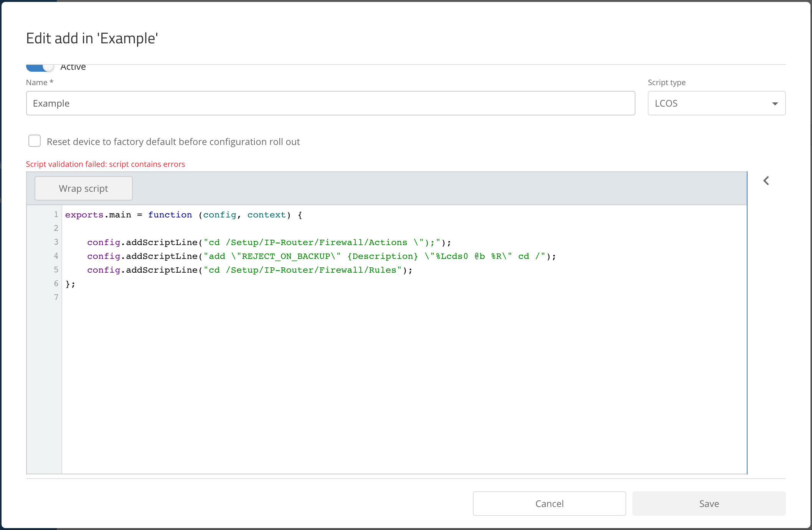
Task: Click the empty area of the script editor
Action: coord(403,384)
